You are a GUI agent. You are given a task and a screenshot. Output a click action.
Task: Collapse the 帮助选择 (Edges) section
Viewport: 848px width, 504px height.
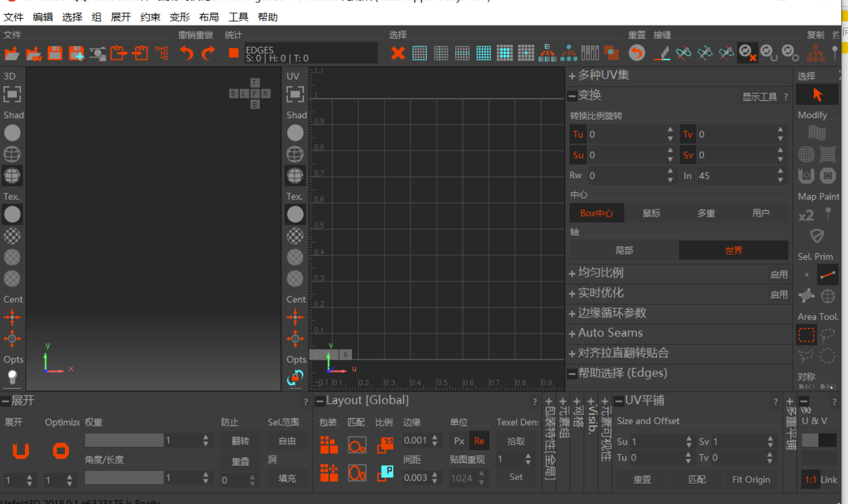coord(572,373)
